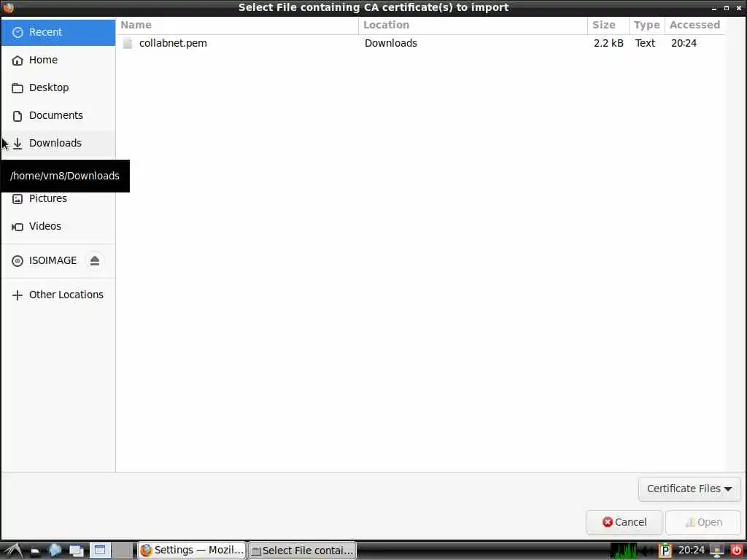The width and height of the screenshot is (747, 560).
Task: Click the Text type cell
Action: [x=645, y=43]
